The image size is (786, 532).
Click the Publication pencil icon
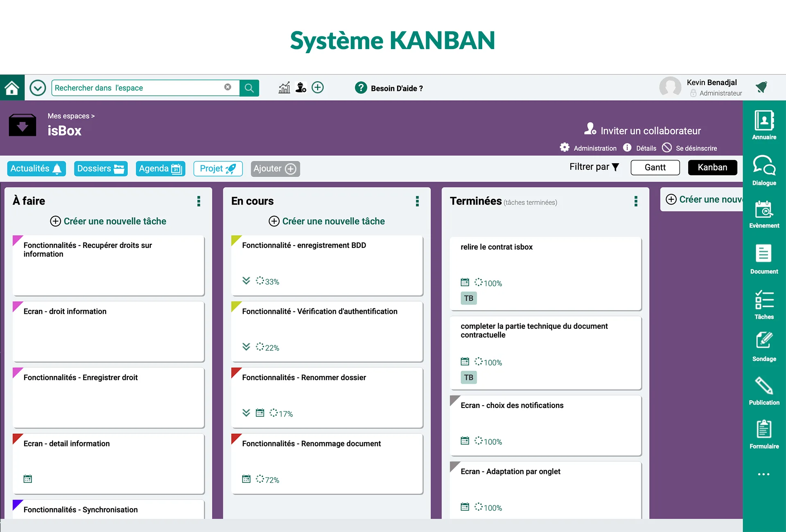[x=764, y=385]
